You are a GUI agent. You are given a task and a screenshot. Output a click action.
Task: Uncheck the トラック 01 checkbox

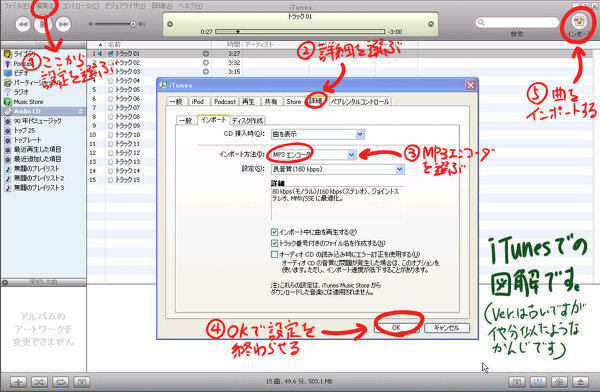[x=110, y=54]
